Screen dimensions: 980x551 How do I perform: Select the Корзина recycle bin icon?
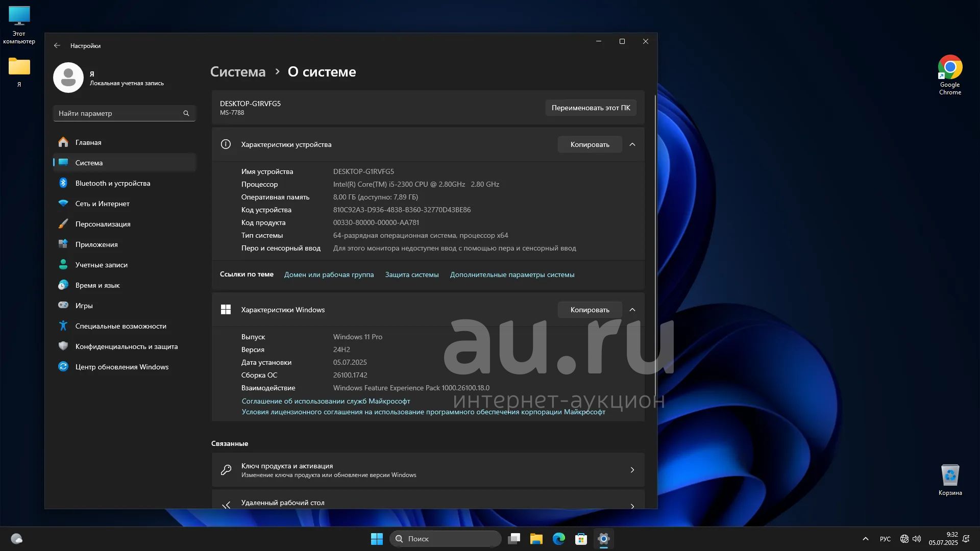click(x=950, y=480)
